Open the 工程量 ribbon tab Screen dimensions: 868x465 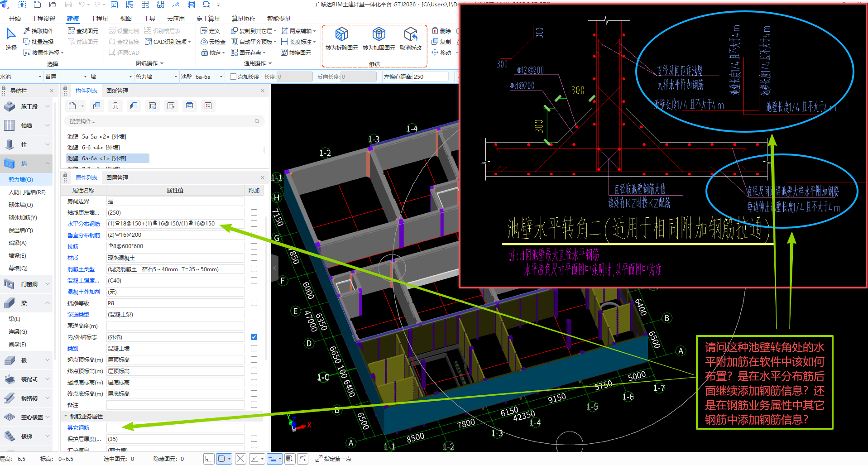[99, 19]
